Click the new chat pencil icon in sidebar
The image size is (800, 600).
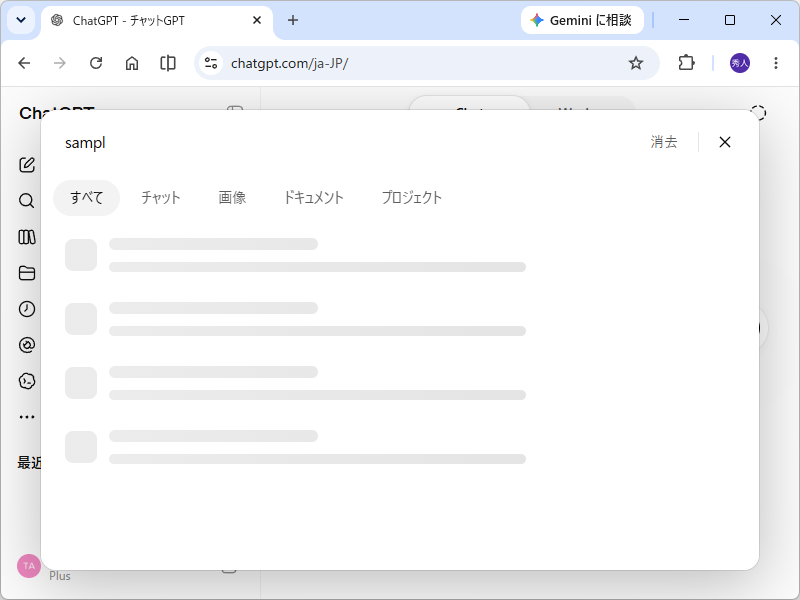point(27,165)
